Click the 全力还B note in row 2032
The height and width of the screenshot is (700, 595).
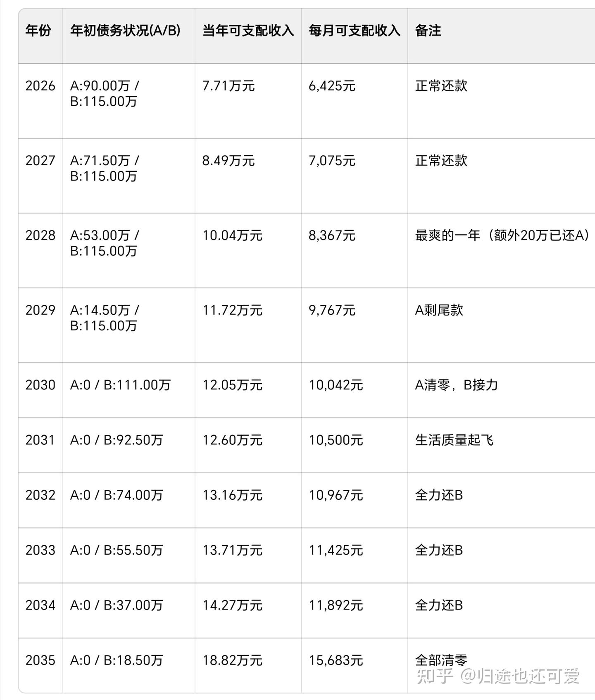439,495
